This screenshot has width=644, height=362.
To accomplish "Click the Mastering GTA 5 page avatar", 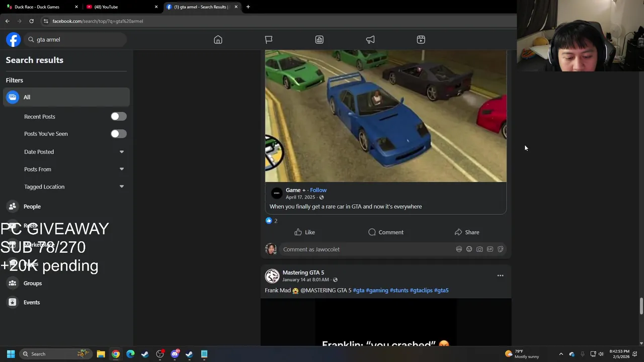I will tap(272, 276).
